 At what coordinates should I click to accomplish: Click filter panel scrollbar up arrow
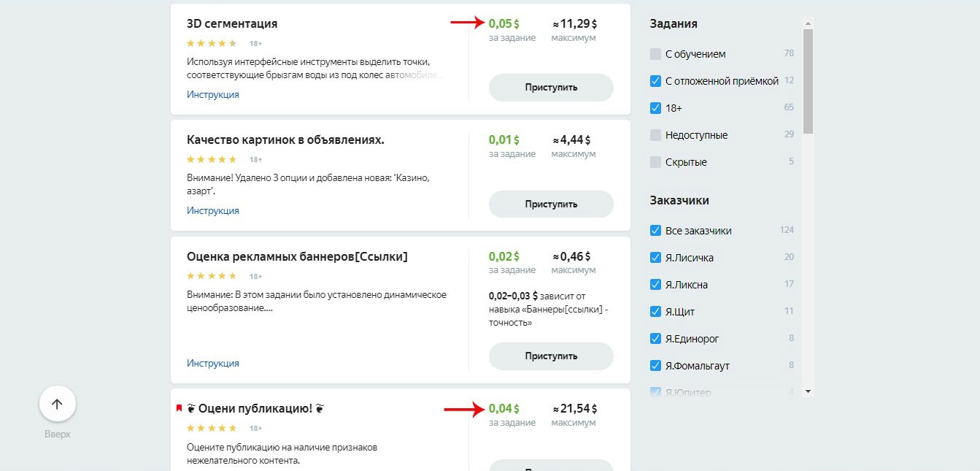point(808,23)
